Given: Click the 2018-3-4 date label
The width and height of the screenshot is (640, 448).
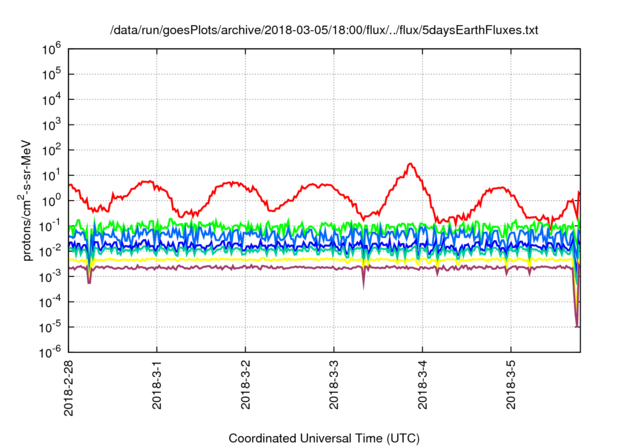Looking at the screenshot, I should pos(422,384).
